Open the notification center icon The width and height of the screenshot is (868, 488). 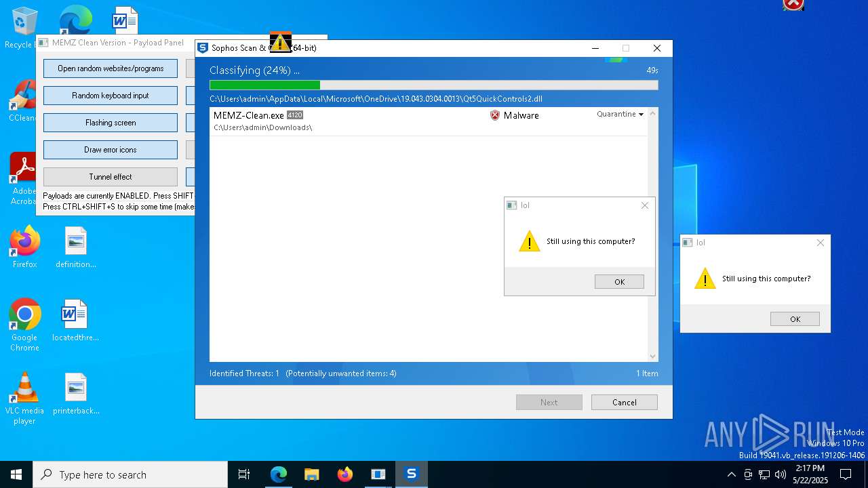(846, 474)
